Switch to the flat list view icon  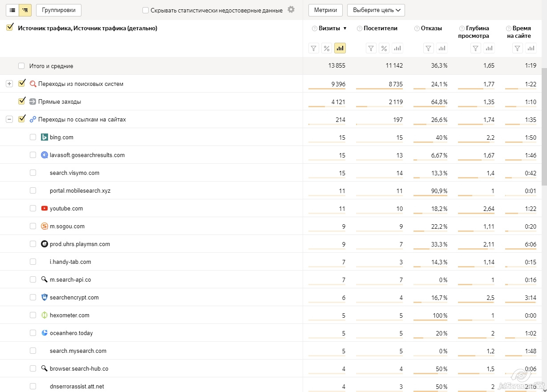pyautogui.click(x=12, y=10)
